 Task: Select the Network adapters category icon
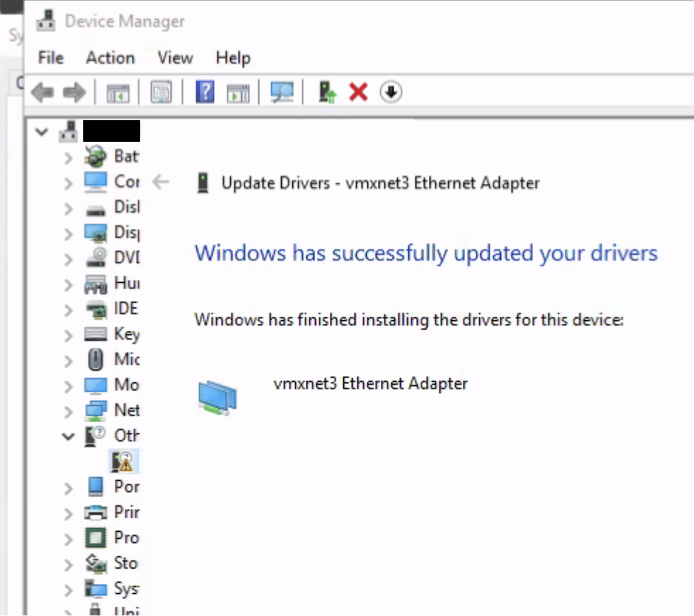pos(96,411)
